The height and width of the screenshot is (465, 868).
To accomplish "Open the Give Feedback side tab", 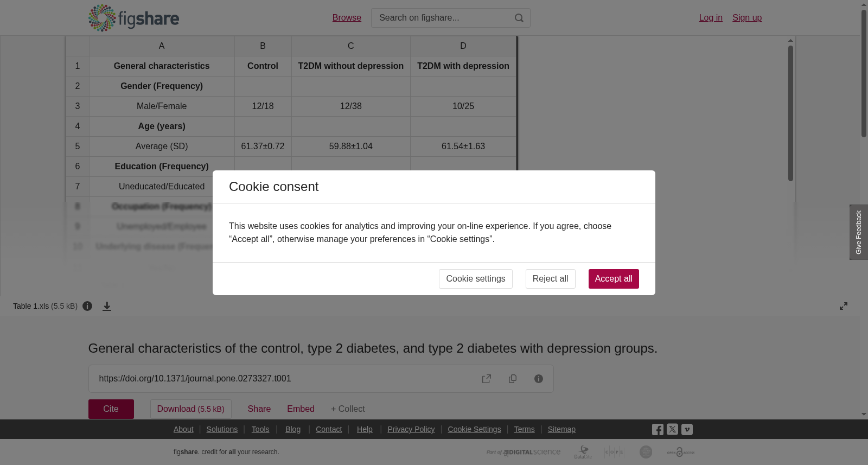I will tap(859, 232).
